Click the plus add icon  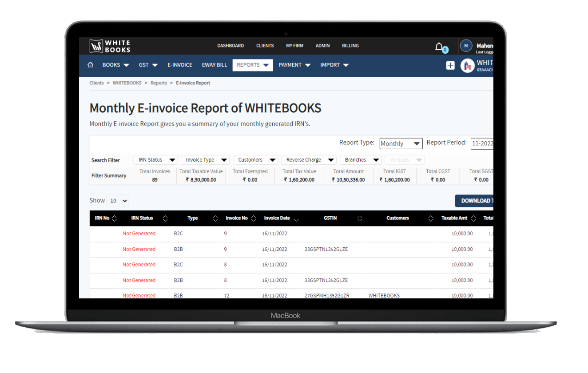pos(450,65)
